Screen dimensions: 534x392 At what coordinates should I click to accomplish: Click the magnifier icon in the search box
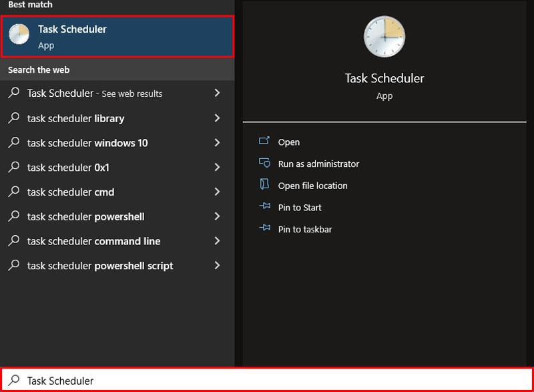[14, 380]
